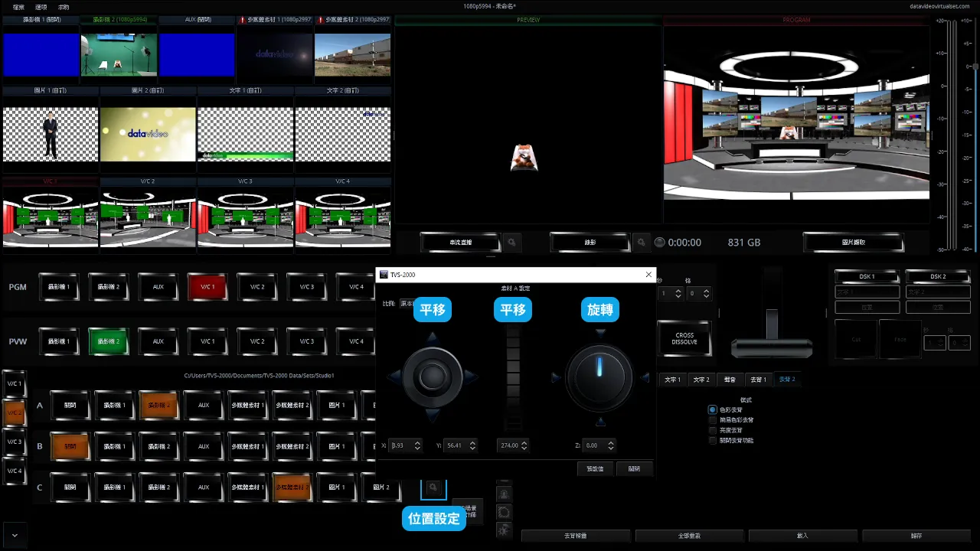Click the joystick down arrow in position dialog
Screen dimensions: 980x551
coord(433,417)
